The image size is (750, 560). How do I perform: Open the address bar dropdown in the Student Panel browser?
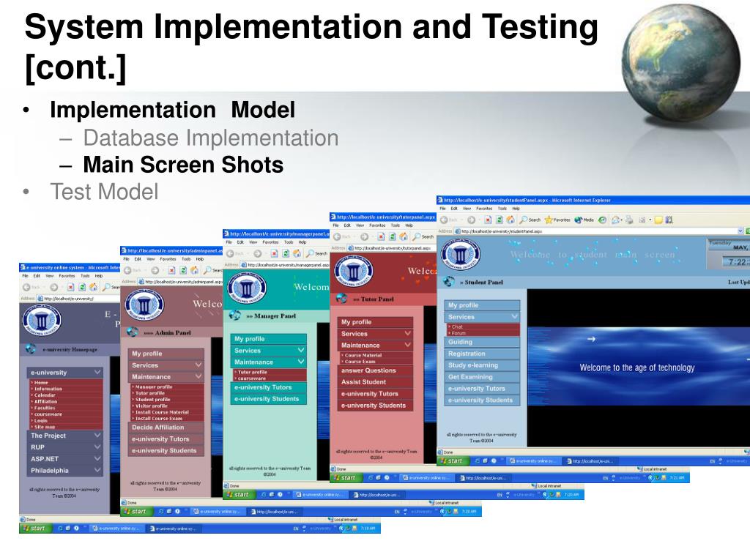coord(740,231)
